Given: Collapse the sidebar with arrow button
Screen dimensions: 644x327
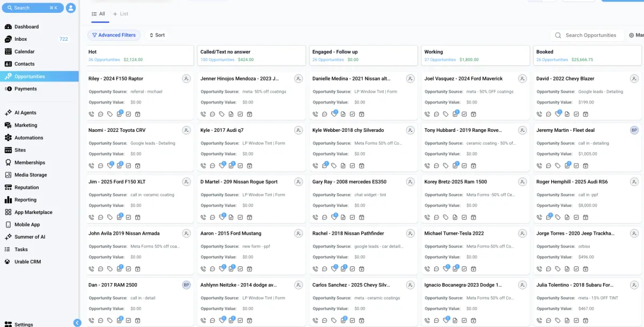Looking at the screenshot, I should click(77, 323).
